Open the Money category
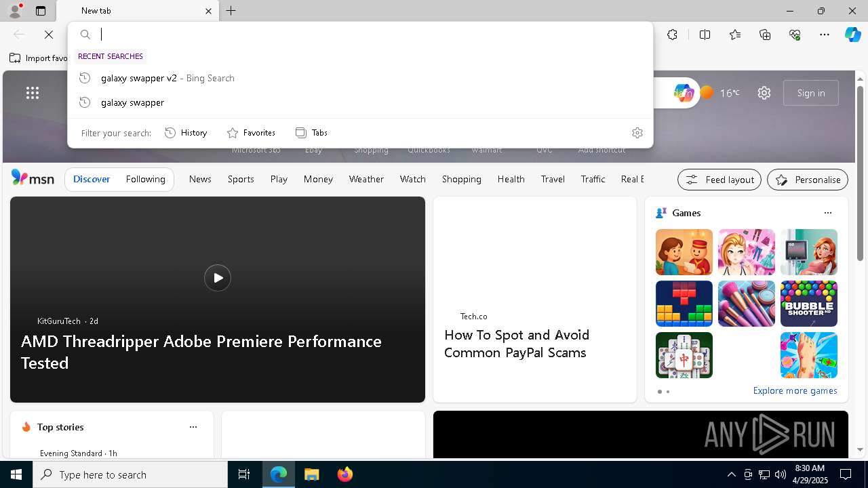 coord(318,179)
